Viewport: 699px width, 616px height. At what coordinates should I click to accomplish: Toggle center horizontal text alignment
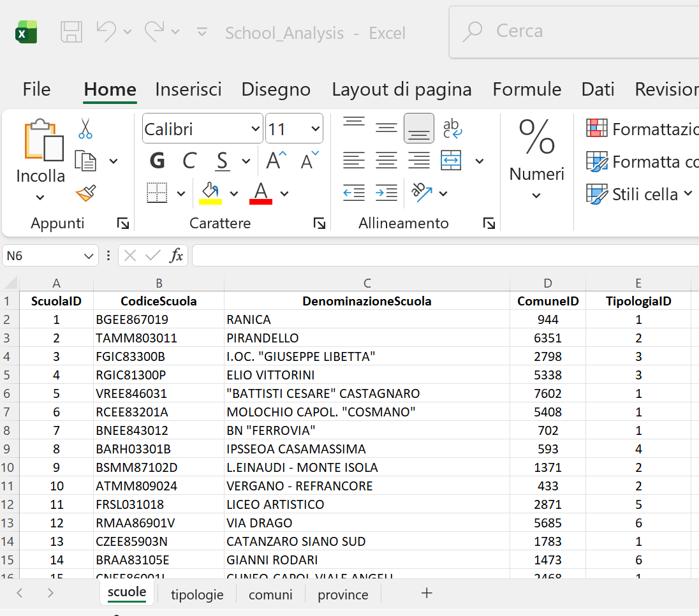tap(386, 161)
